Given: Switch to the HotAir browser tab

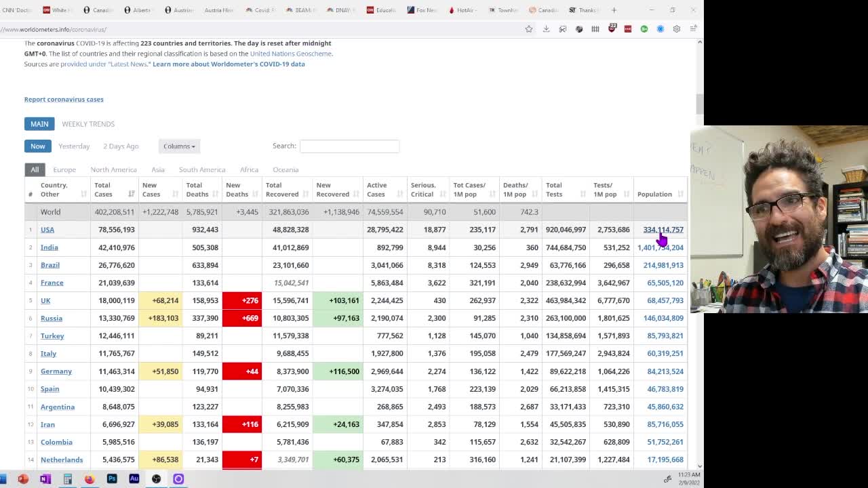Looking at the screenshot, I should [x=465, y=10].
